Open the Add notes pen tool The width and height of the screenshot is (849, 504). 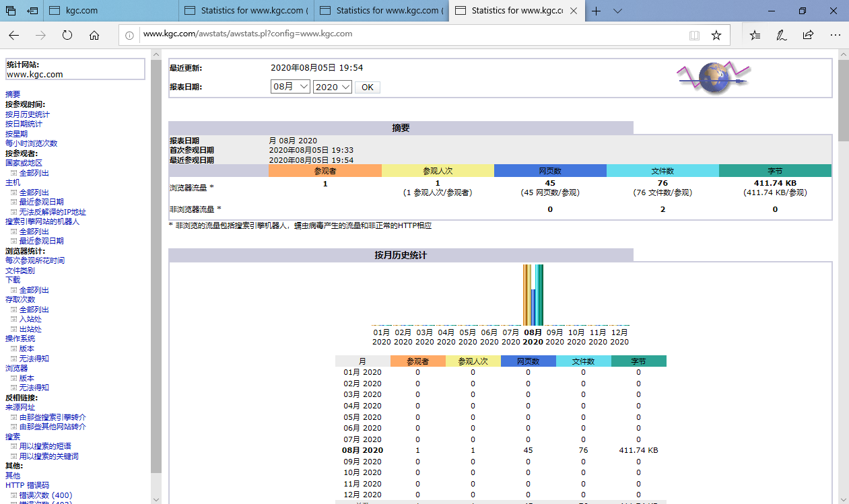click(x=782, y=35)
